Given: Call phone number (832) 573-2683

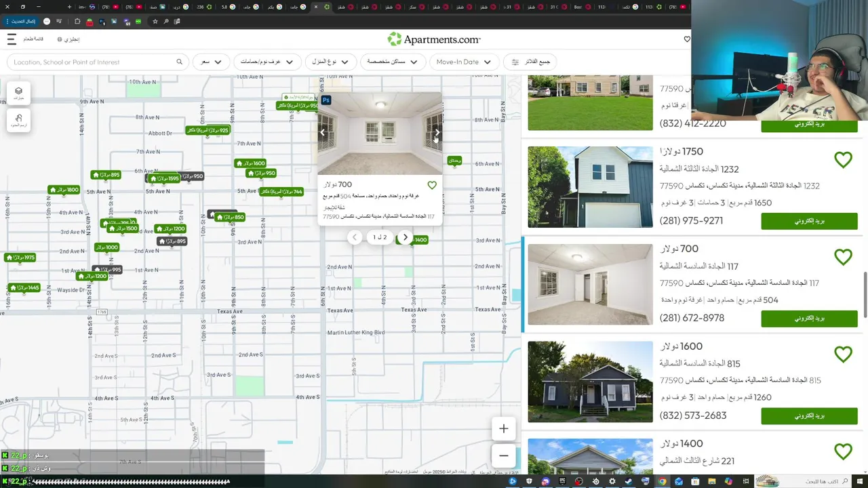Looking at the screenshot, I should 693,415.
